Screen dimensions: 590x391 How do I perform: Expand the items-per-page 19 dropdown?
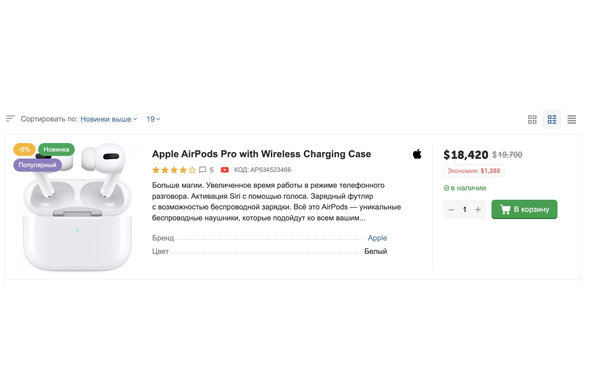[153, 119]
